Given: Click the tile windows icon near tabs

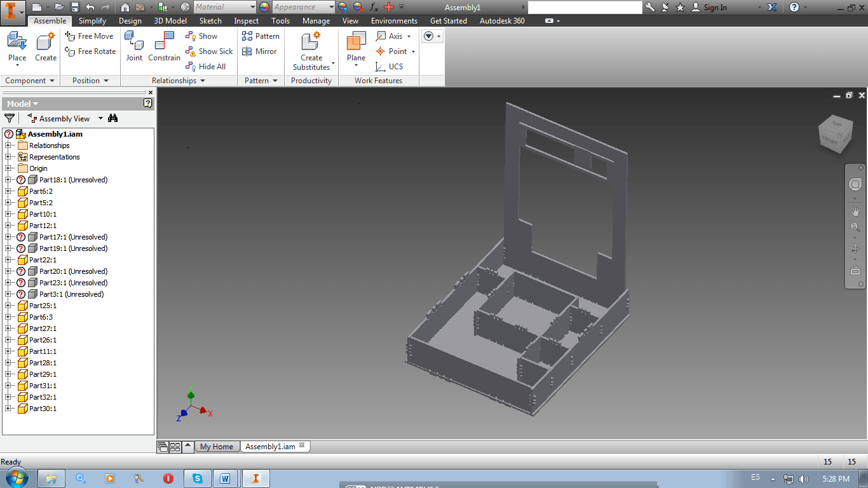Looking at the screenshot, I should click(x=175, y=447).
